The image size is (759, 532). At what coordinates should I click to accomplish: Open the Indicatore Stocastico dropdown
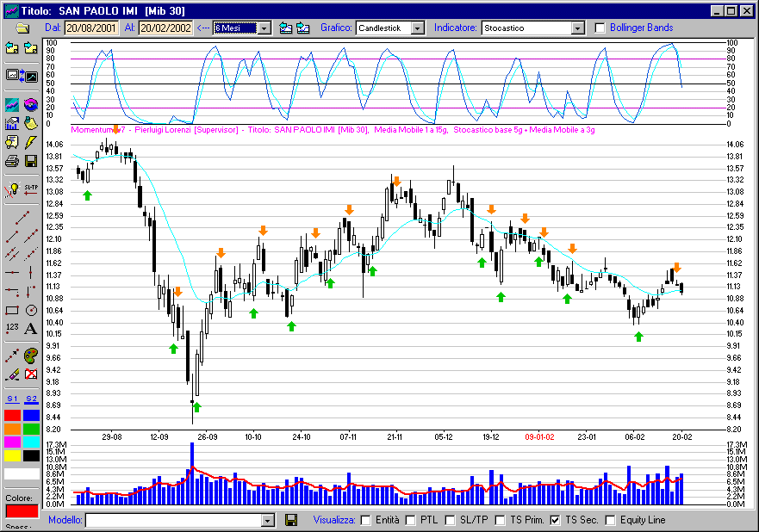click(x=577, y=28)
